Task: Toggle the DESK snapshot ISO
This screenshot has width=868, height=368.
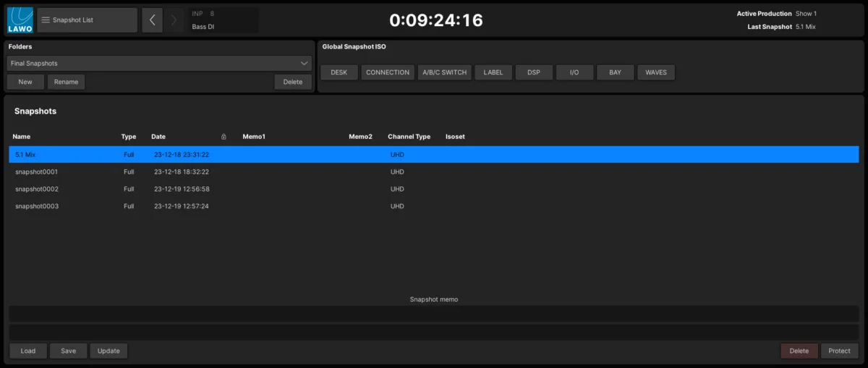Action: tap(339, 72)
